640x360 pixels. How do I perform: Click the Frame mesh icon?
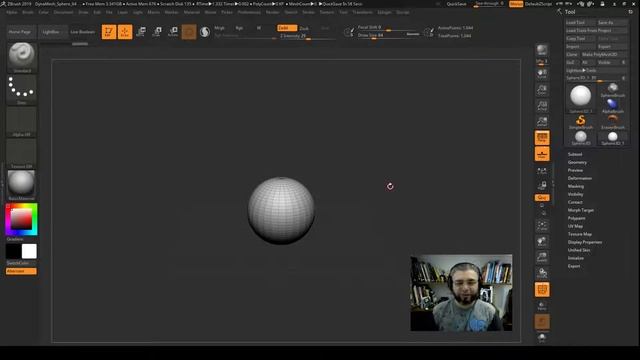pos(542,226)
